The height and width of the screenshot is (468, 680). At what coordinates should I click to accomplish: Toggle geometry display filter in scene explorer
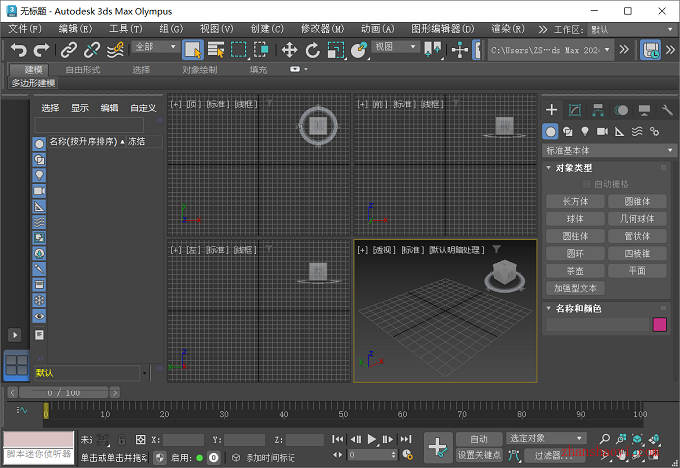39,144
